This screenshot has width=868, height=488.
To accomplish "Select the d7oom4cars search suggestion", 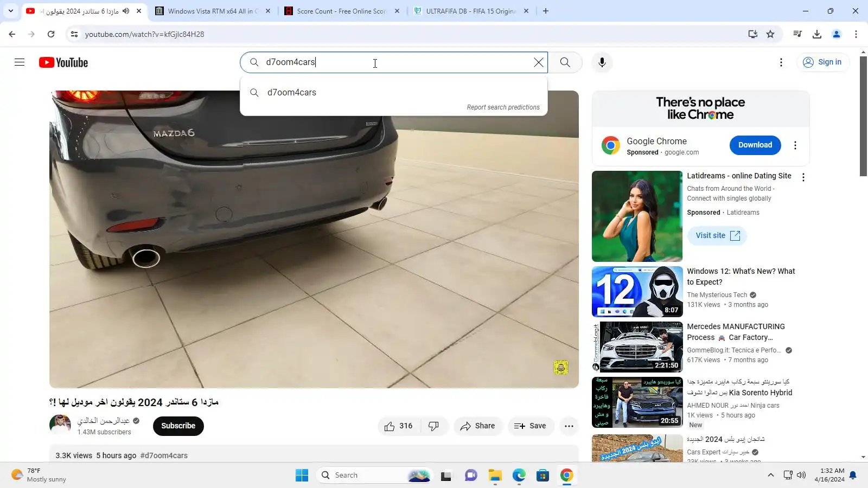I will tap(394, 92).
